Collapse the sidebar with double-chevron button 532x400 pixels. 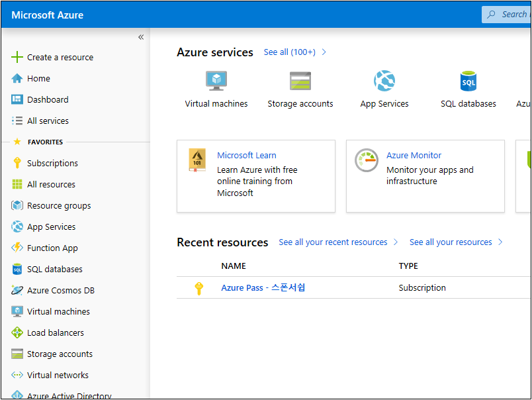[141, 37]
